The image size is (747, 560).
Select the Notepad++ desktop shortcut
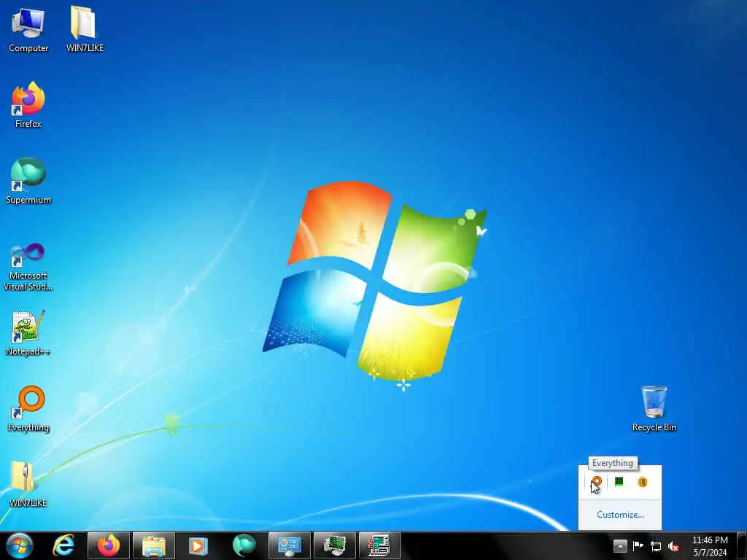[28, 332]
